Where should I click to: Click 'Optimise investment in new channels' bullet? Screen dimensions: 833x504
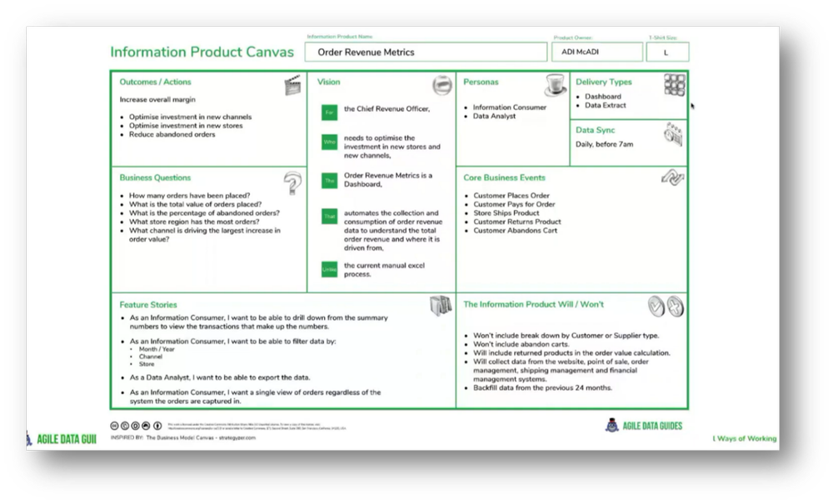pyautogui.click(x=190, y=117)
